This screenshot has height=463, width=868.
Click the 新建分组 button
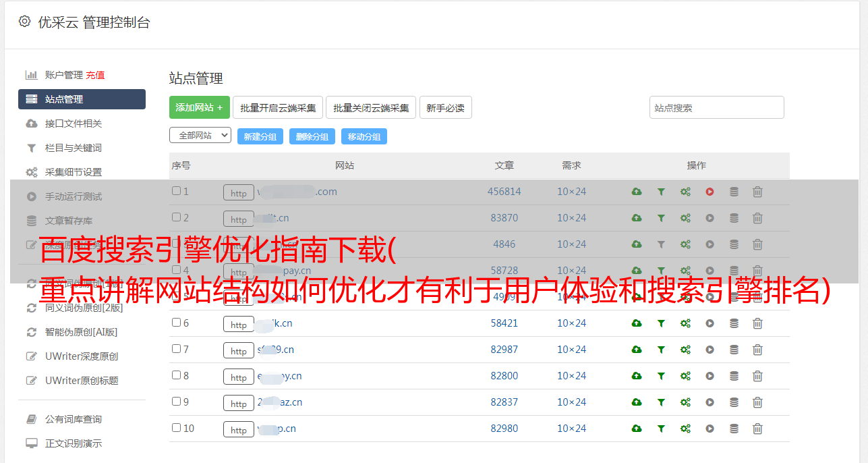pyautogui.click(x=260, y=136)
